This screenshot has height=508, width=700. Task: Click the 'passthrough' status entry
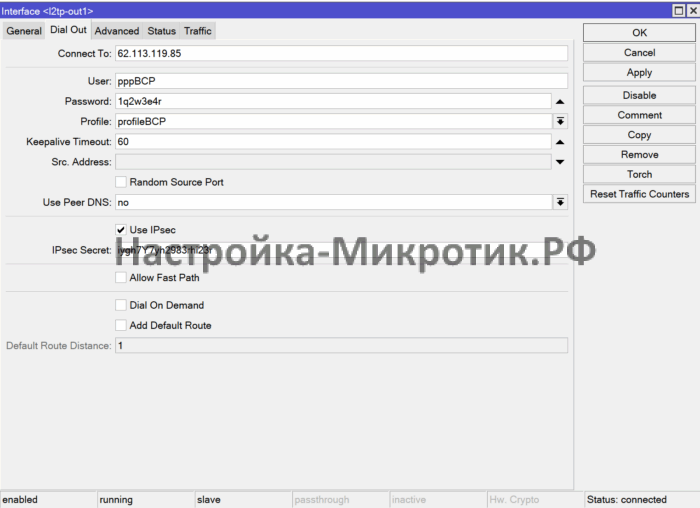(340, 500)
